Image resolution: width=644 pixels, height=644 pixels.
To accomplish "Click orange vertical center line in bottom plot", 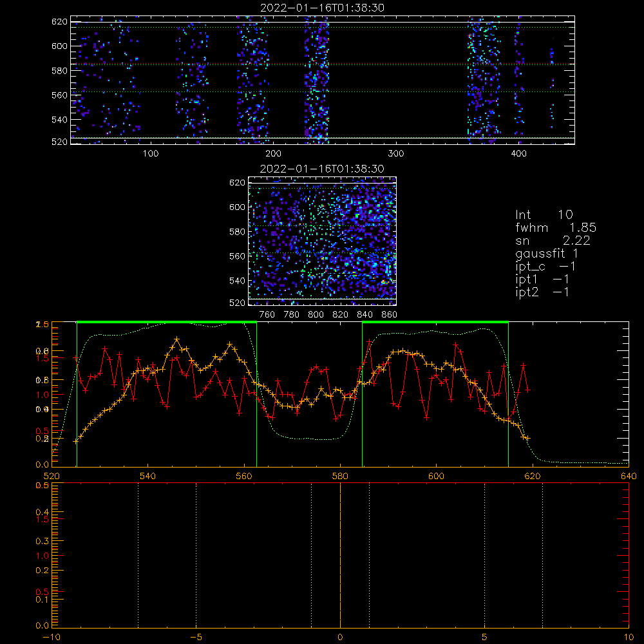I will (x=340, y=554).
